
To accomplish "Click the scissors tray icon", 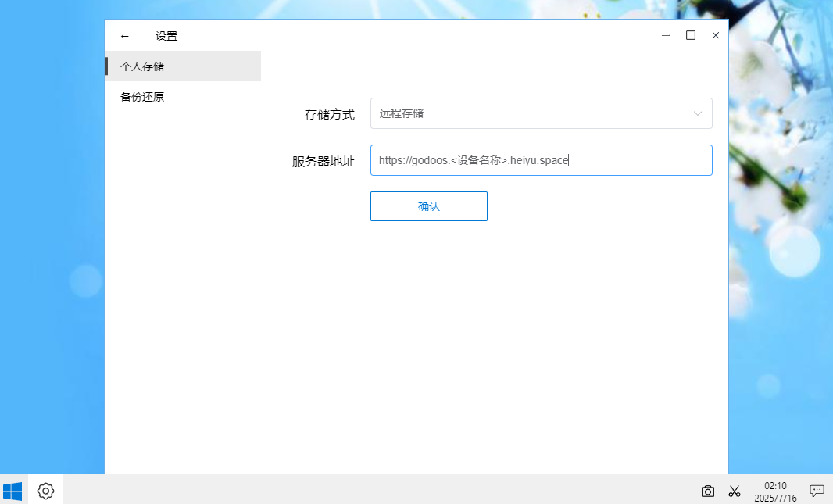I will point(735,491).
